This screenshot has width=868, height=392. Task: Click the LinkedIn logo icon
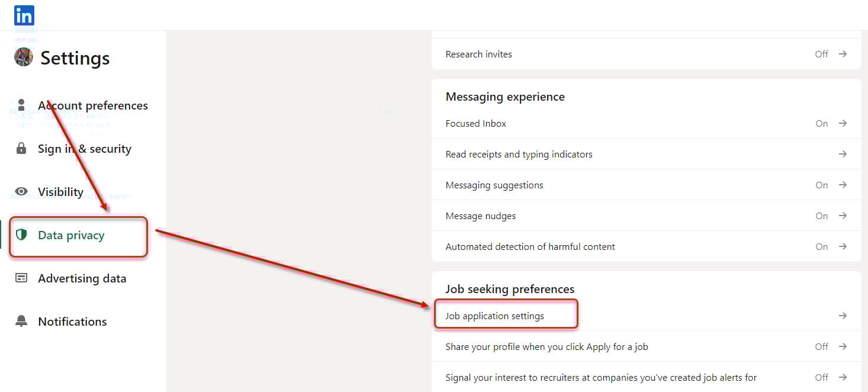24,15
